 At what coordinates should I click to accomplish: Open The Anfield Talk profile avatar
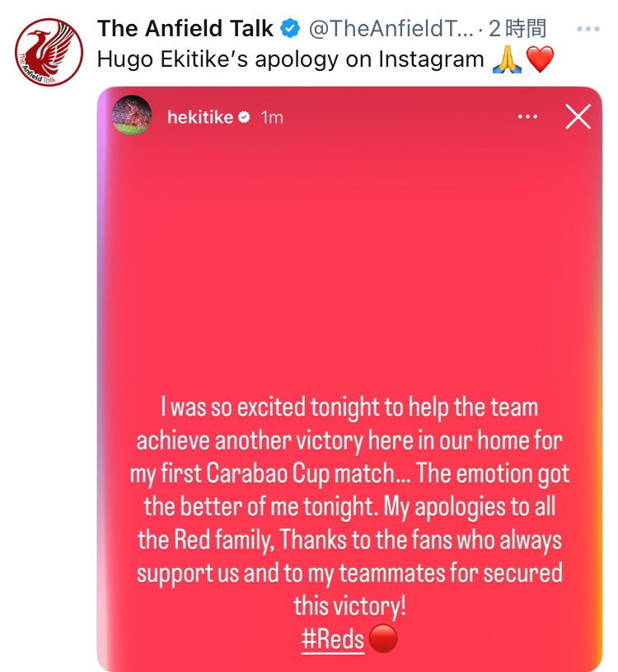point(49,52)
